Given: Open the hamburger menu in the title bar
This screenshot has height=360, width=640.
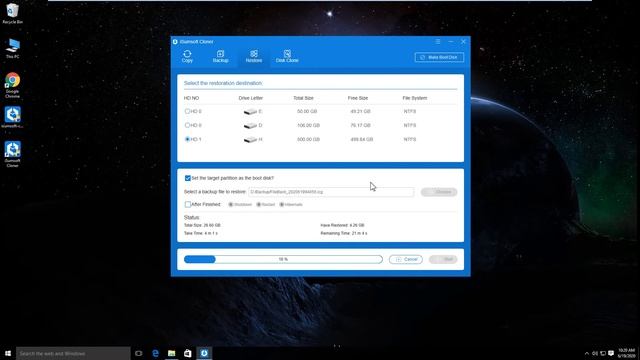Looking at the screenshot, I should [x=438, y=42].
